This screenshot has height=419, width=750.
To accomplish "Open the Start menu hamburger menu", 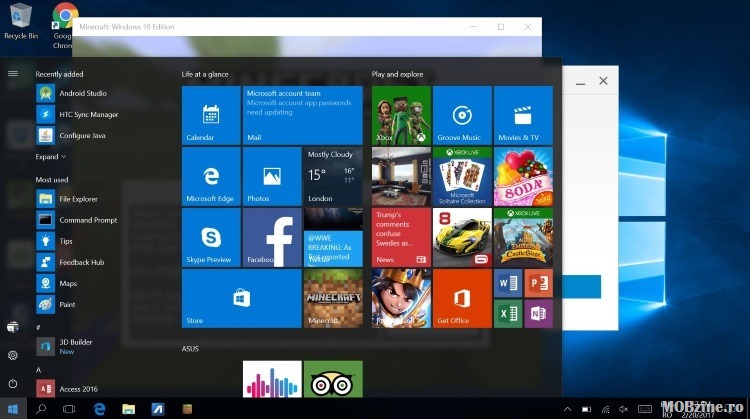I will point(13,74).
